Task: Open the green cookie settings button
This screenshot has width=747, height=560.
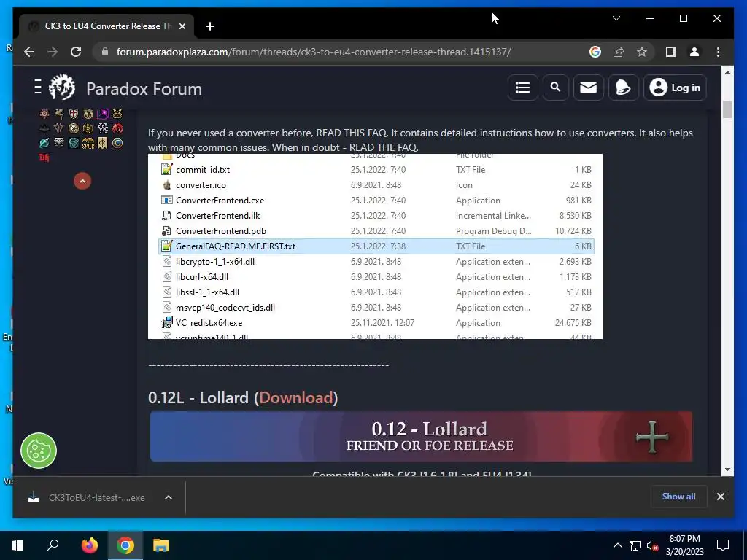Action: coord(39,451)
